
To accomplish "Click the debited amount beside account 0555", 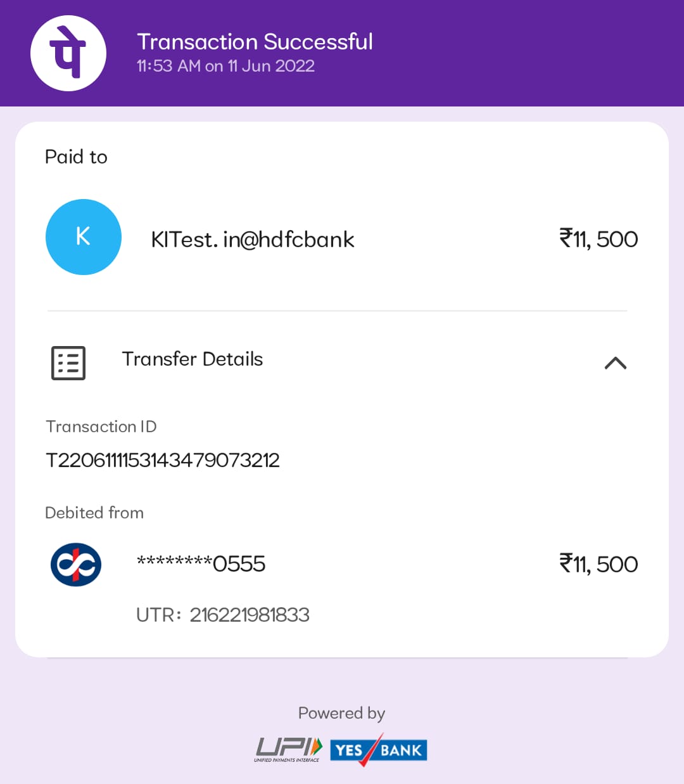I will pos(598,564).
